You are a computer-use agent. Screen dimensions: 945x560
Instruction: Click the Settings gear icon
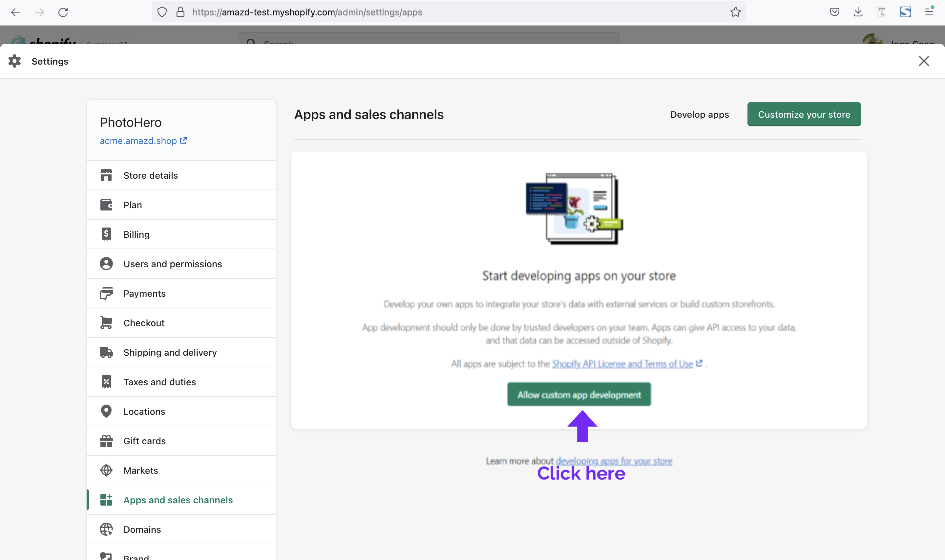tap(15, 61)
